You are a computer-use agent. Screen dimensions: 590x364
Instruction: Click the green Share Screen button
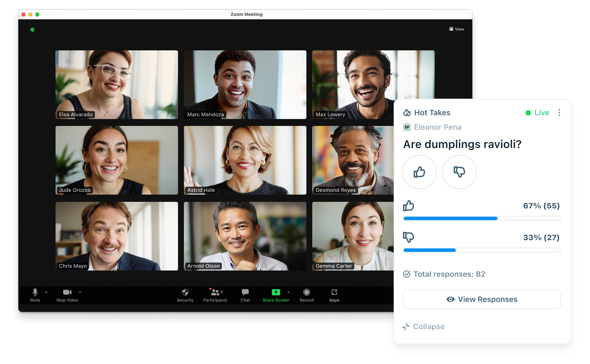276,295
